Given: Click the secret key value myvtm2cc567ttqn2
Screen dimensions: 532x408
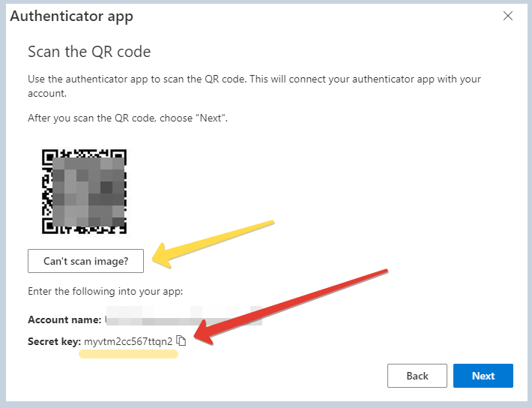Looking at the screenshot, I should [x=128, y=341].
